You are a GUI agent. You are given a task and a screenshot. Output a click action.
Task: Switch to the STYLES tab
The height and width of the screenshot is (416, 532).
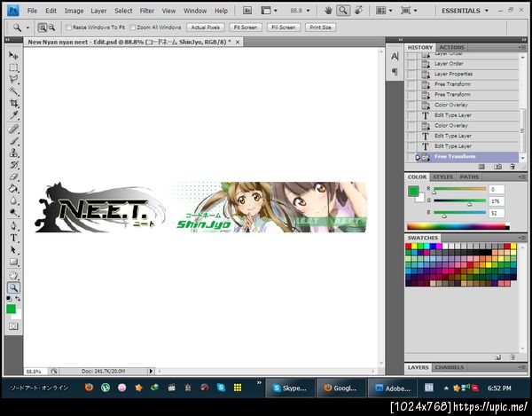[x=442, y=177]
